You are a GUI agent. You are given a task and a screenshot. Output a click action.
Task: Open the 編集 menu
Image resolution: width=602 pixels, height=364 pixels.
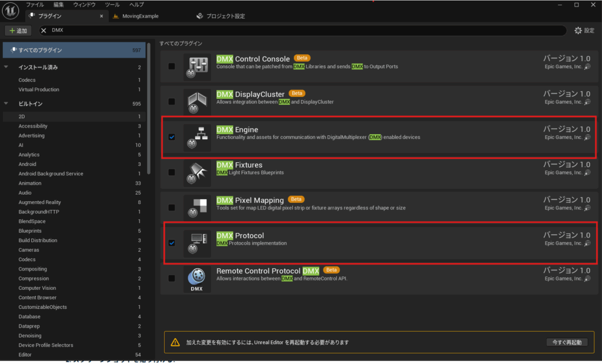coord(59,5)
